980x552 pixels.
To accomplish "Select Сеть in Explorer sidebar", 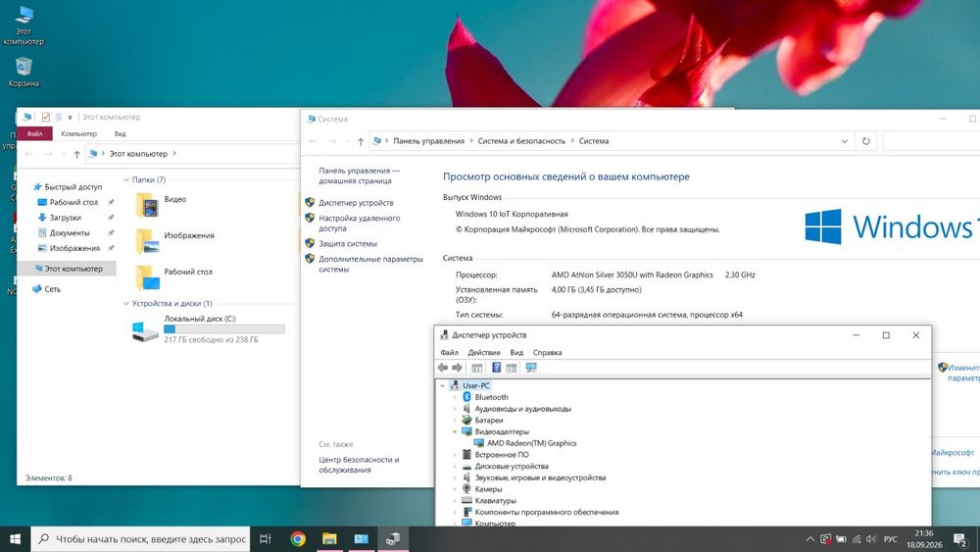I will click(52, 289).
